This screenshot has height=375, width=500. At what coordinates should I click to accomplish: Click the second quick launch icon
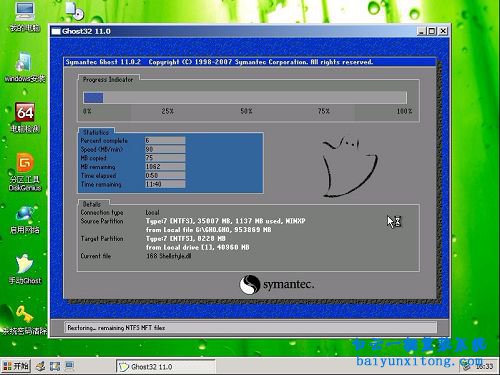[55, 366]
